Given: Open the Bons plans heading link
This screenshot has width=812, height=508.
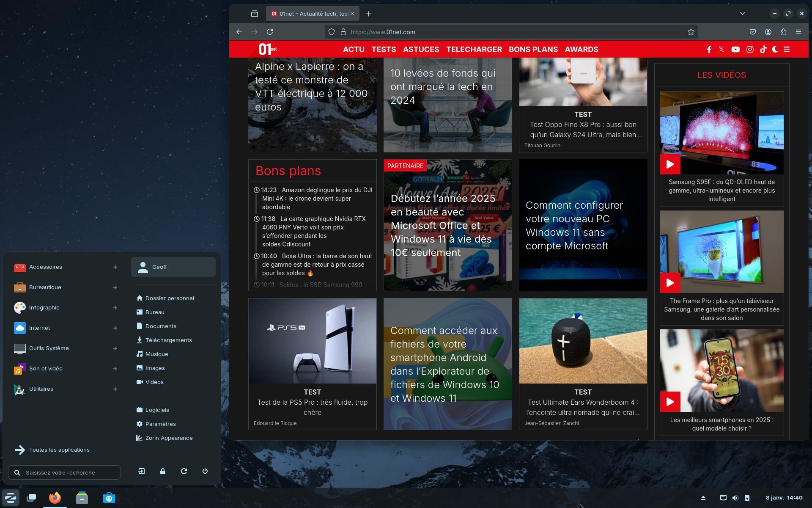Looking at the screenshot, I should [x=288, y=171].
